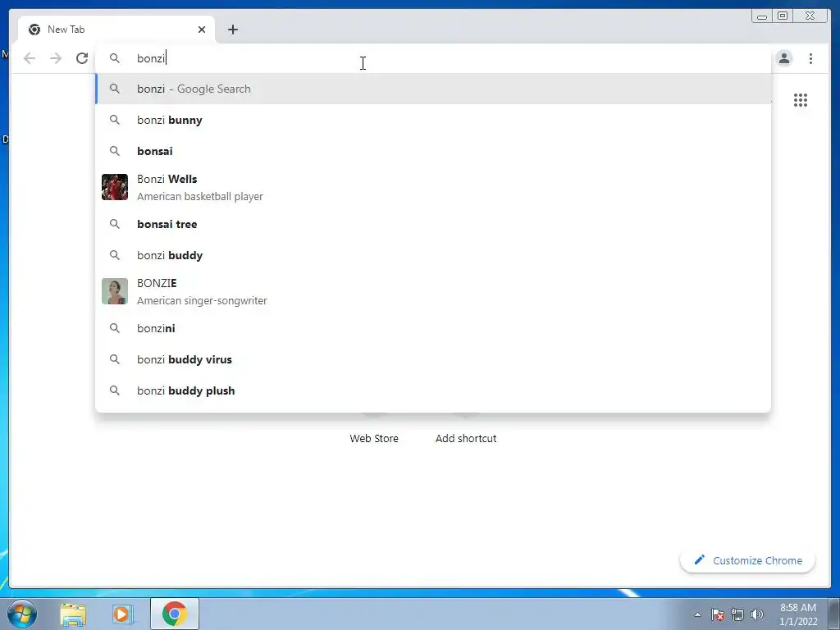
Task: Select the 'bonsai' suggestion
Action: click(x=433, y=151)
